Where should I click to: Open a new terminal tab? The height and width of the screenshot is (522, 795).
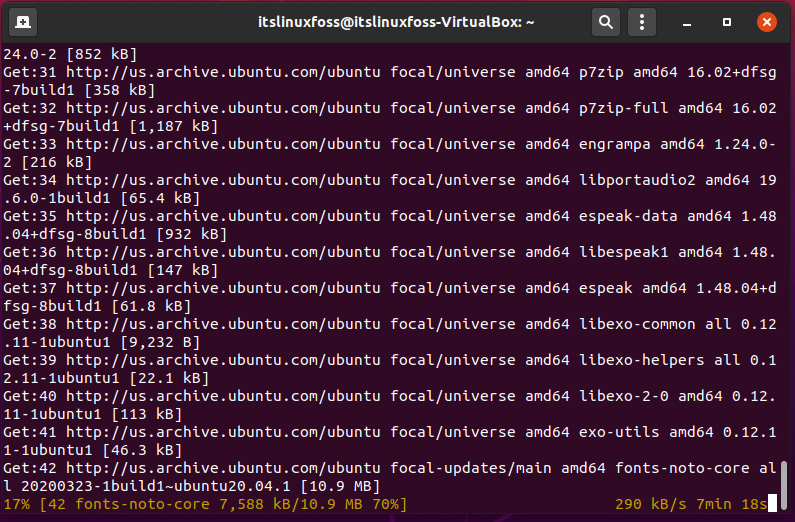point(23,22)
